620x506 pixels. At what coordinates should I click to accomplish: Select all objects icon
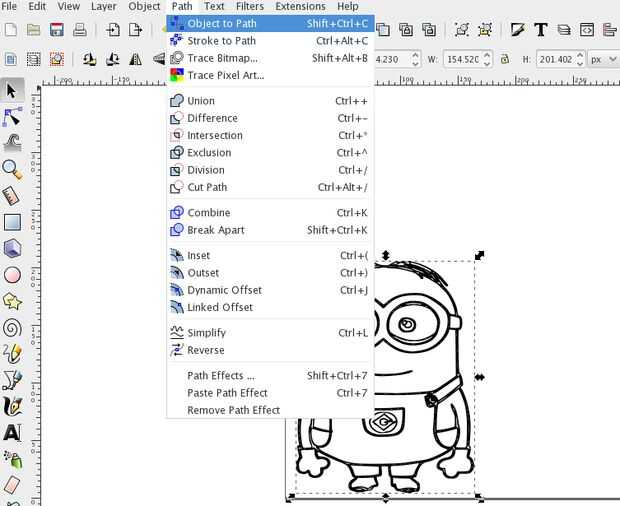click(11, 59)
